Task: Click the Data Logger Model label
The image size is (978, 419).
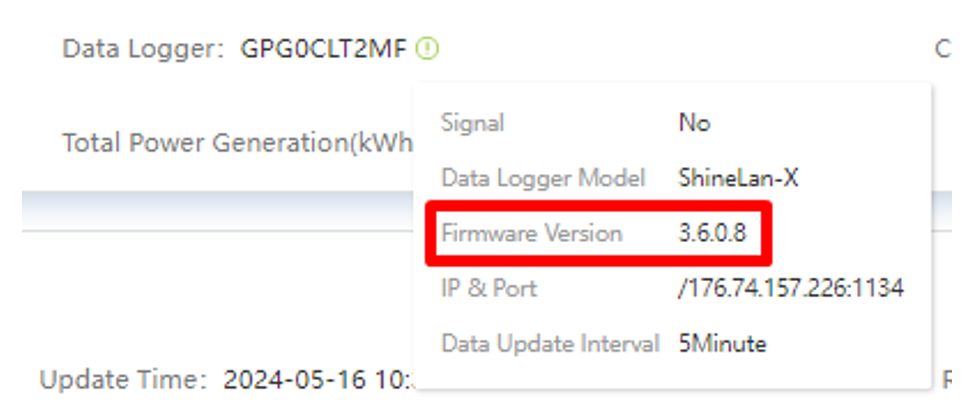Action: click(x=543, y=179)
